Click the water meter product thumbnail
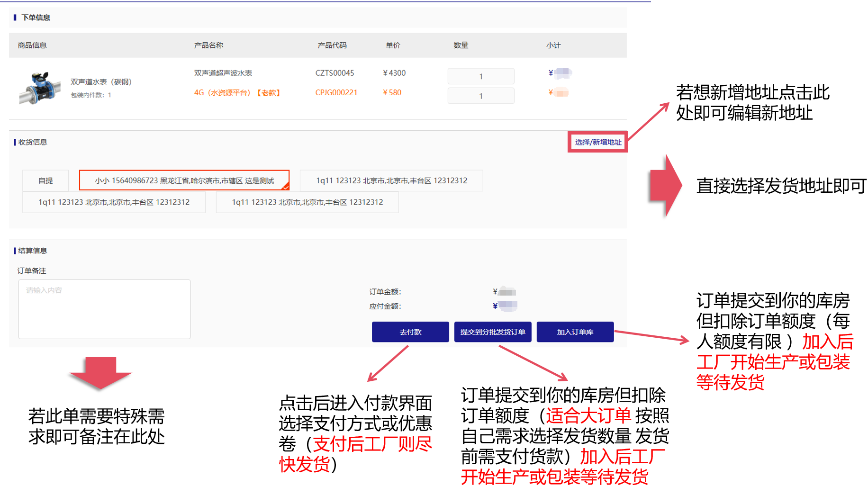868x495 pixels. [x=40, y=88]
